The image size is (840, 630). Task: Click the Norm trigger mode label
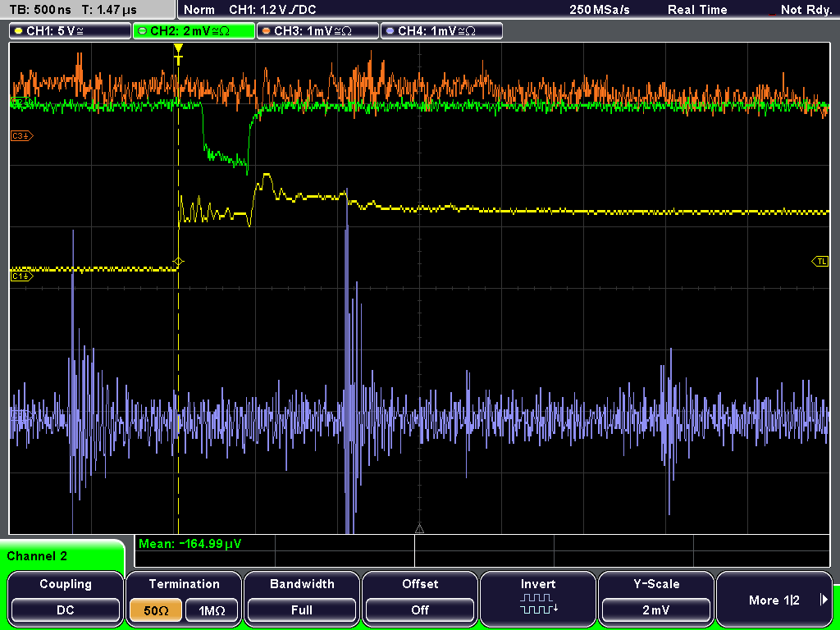tap(199, 10)
